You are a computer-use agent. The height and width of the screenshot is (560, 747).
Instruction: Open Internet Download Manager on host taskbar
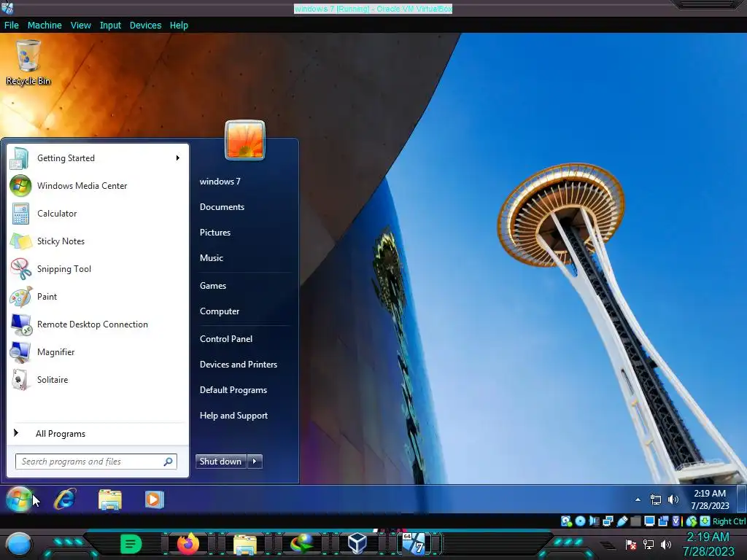[301, 544]
